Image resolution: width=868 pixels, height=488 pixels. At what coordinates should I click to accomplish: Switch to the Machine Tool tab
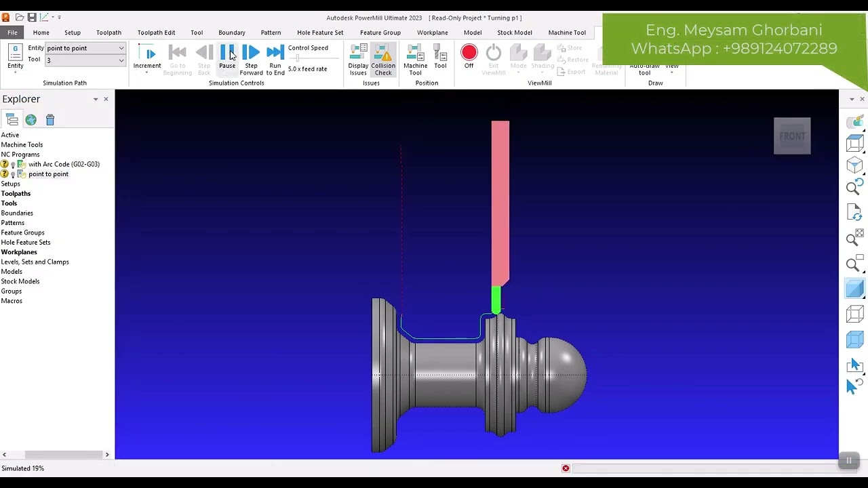pyautogui.click(x=567, y=33)
